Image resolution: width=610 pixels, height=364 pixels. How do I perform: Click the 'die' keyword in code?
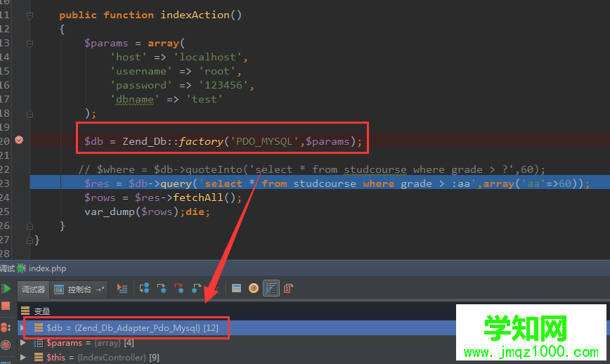(195, 212)
